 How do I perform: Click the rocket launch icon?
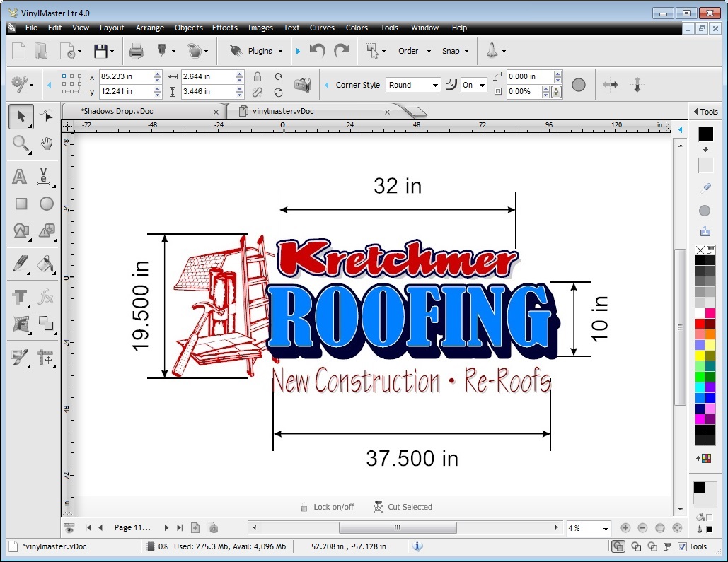click(x=492, y=50)
